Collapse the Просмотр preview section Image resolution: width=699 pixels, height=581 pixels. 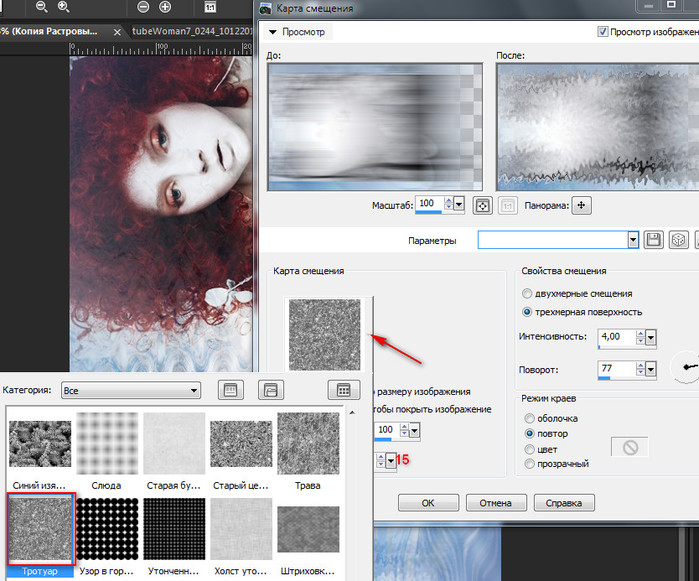click(x=273, y=32)
